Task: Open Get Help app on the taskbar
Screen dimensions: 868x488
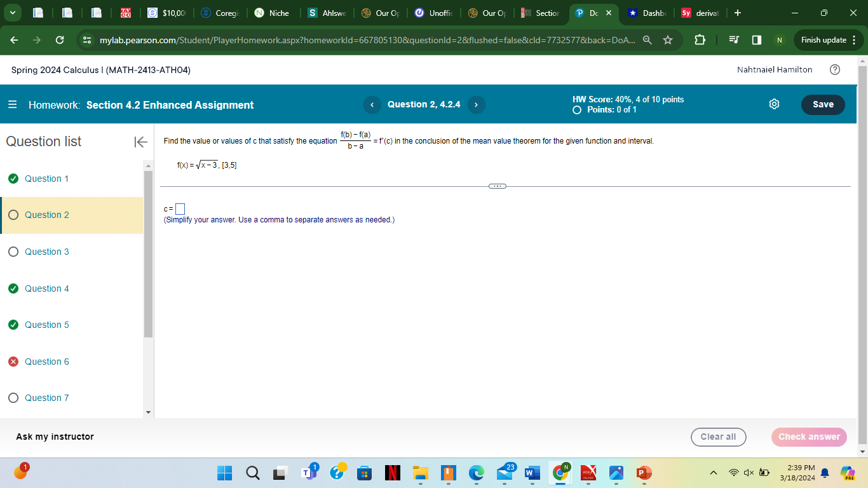Action: pyautogui.click(x=337, y=473)
